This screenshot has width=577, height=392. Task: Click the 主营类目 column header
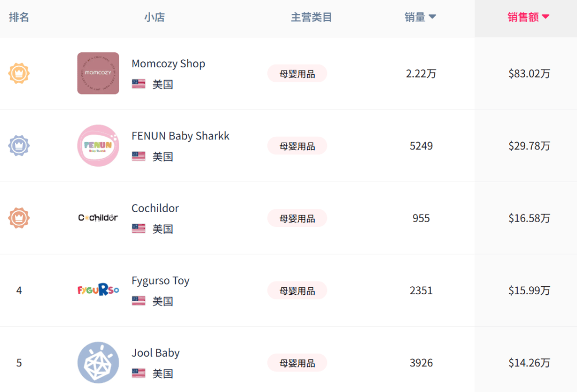(x=311, y=17)
